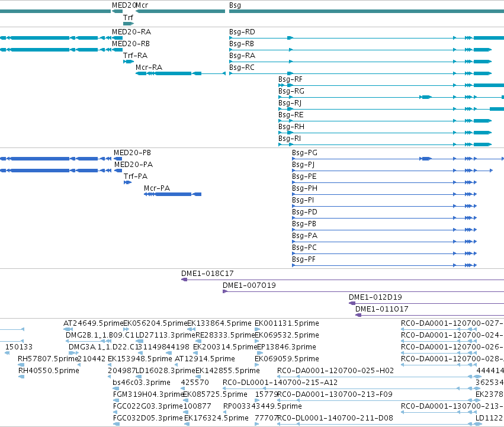The image size is (504, 427).
Task: Select the RH40550.5prime EST label
Action: [49, 371]
